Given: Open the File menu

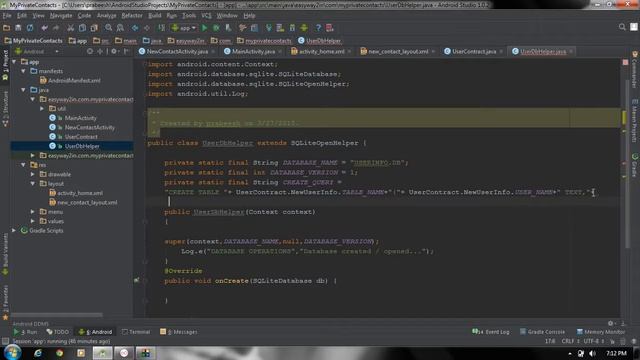Looking at the screenshot, I should click(x=7, y=16).
